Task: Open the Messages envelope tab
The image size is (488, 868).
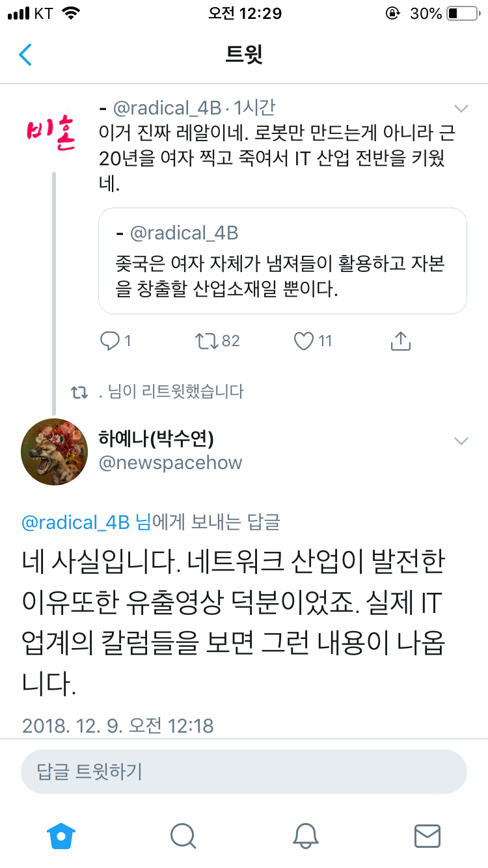Action: pyautogui.click(x=427, y=835)
